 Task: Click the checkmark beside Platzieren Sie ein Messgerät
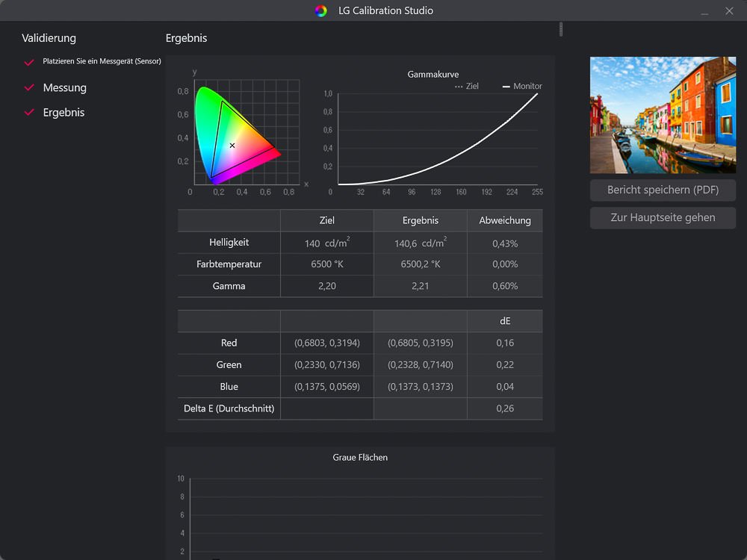29,62
